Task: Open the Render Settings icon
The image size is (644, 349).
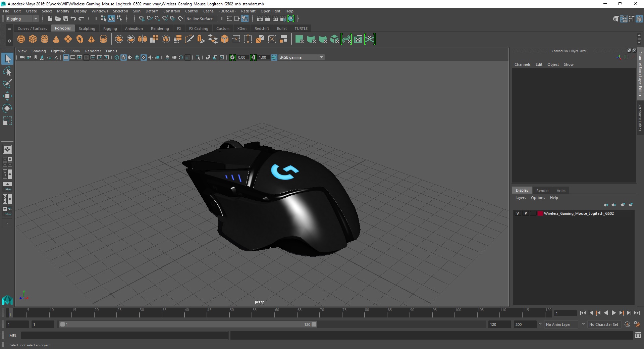Action: (x=283, y=19)
